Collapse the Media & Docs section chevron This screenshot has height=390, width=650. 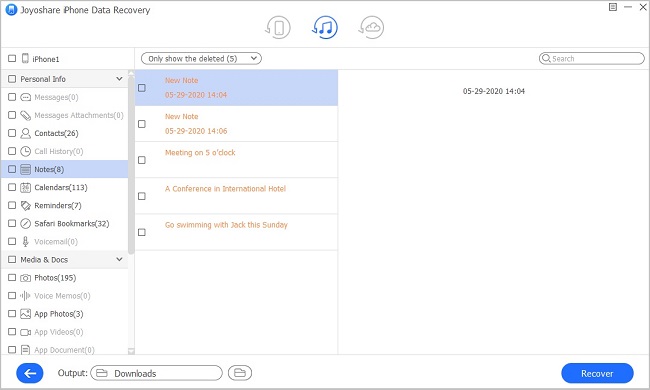pyautogui.click(x=119, y=259)
